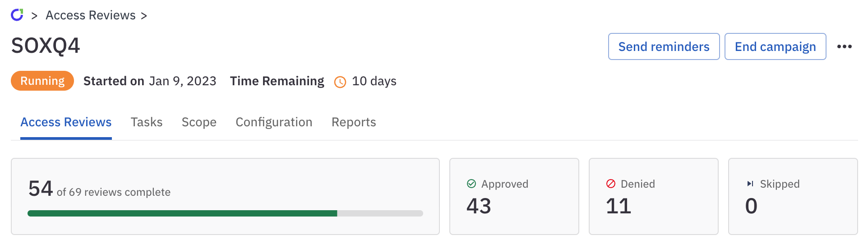Click the orange clock time-remaining icon

click(340, 82)
